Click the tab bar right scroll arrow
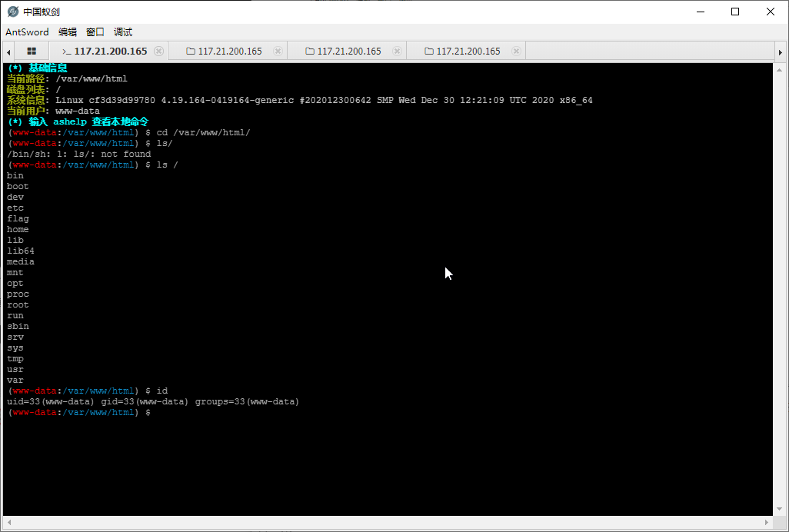The width and height of the screenshot is (789, 532). (780, 52)
